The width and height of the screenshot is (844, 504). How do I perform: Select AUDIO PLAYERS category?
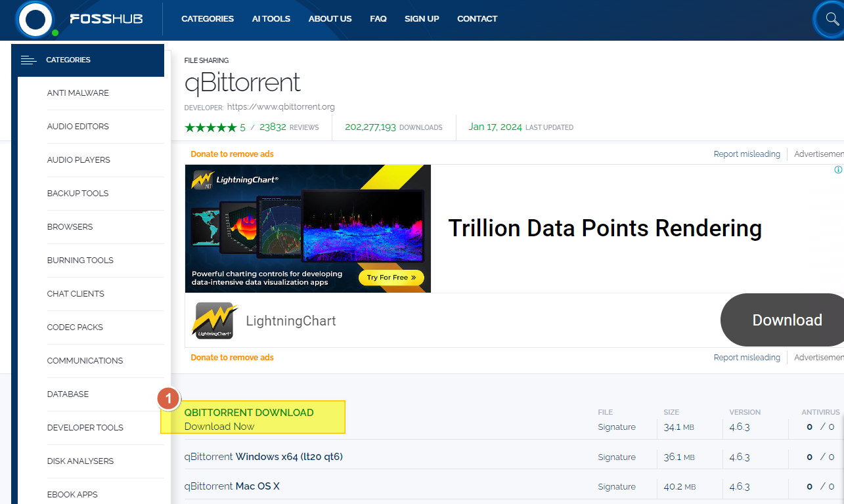coord(79,160)
